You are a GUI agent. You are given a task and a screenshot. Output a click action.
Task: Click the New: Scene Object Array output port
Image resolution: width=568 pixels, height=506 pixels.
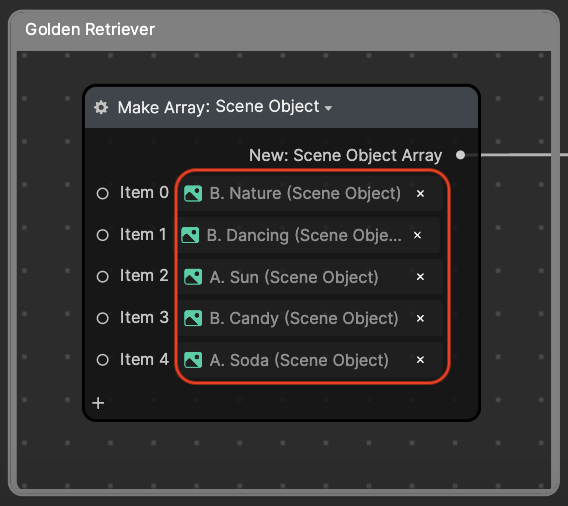click(x=460, y=155)
